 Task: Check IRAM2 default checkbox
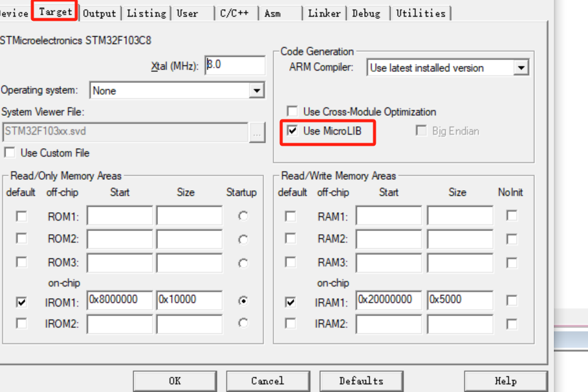click(290, 323)
